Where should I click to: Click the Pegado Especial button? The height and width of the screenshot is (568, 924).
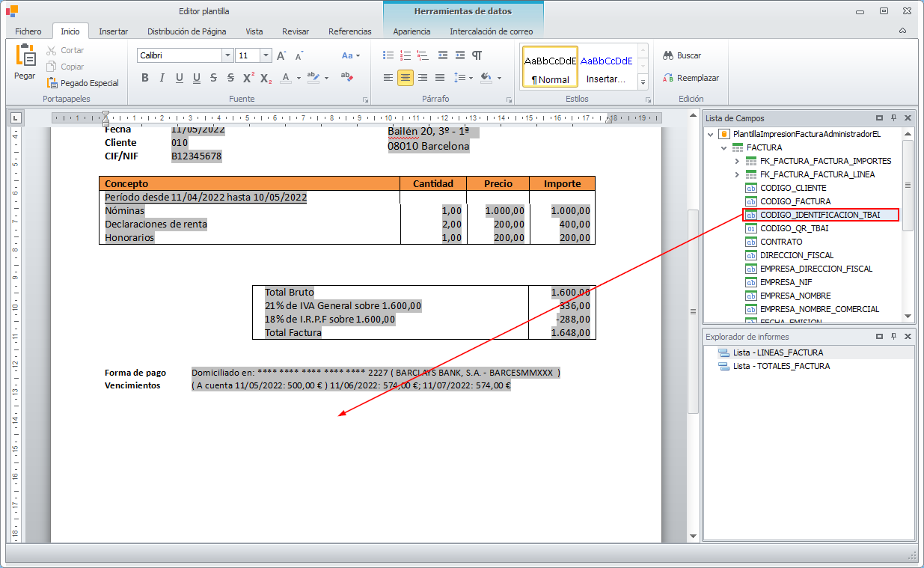tap(82, 83)
